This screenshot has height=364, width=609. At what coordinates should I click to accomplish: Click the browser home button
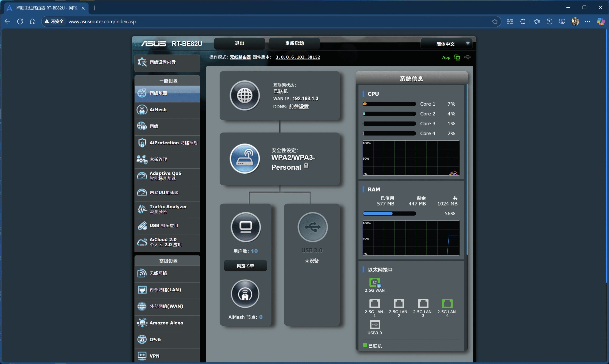click(33, 22)
